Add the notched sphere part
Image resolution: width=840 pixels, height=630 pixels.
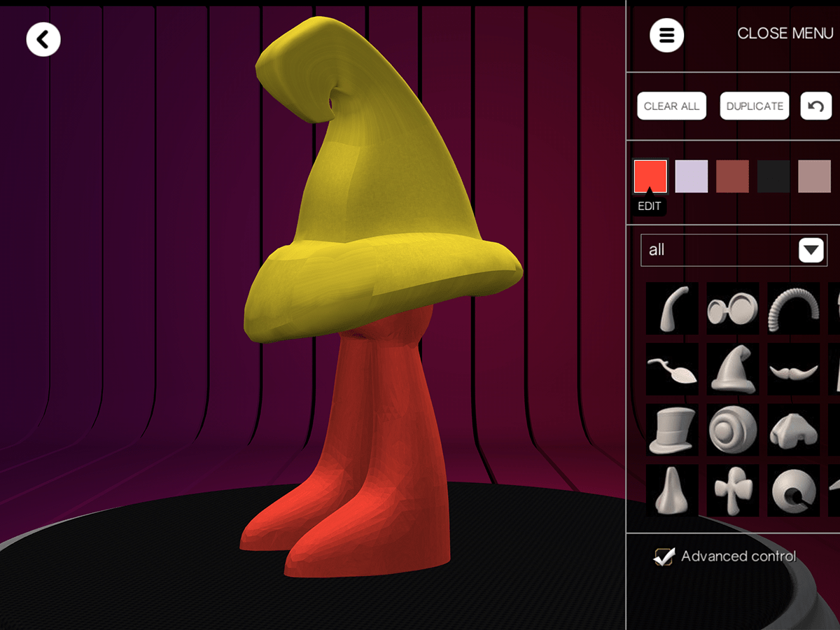point(794,491)
